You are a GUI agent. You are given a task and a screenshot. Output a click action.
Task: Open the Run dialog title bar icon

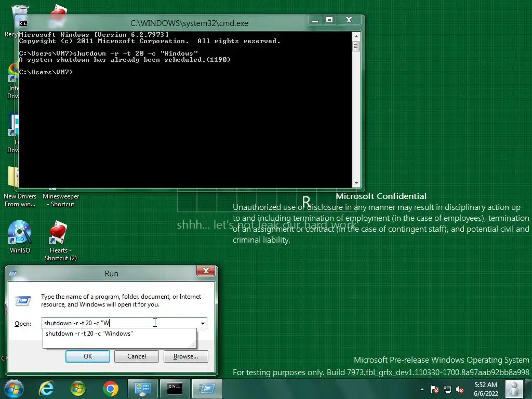tap(13, 273)
